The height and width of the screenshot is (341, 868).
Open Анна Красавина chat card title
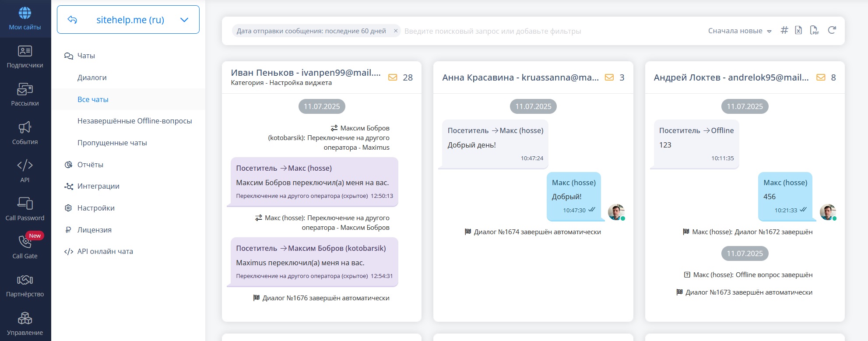click(x=520, y=77)
